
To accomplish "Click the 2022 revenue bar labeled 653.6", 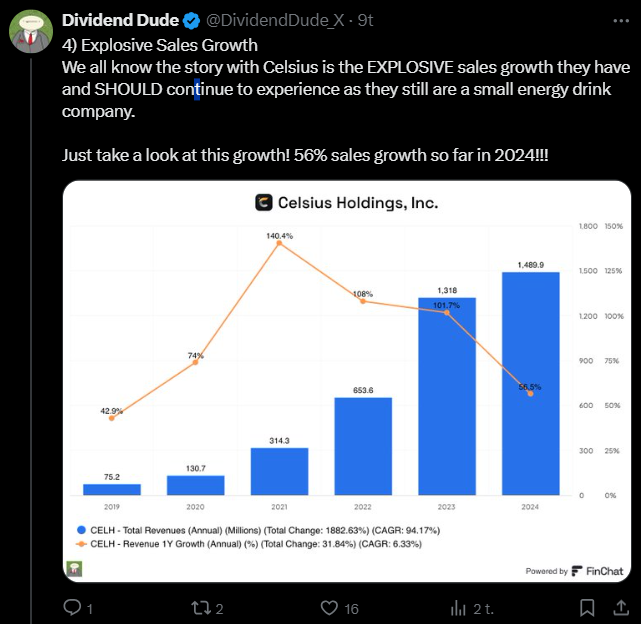I will (363, 446).
